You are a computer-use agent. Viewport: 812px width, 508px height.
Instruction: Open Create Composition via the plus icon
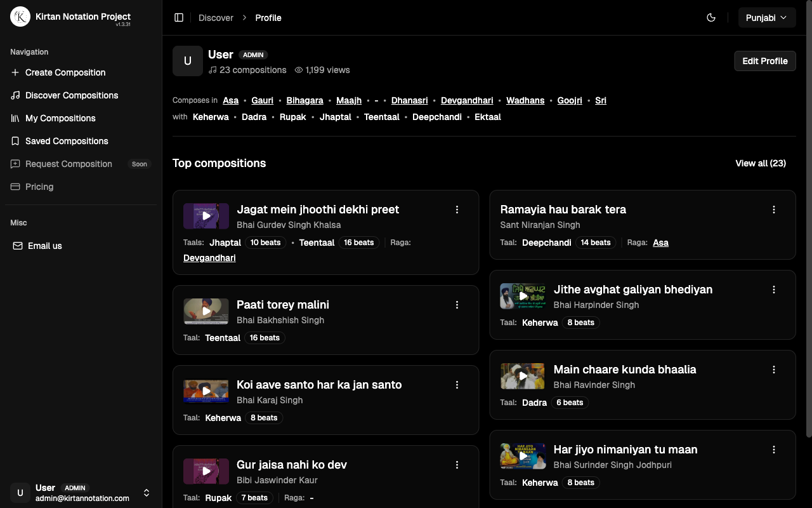pos(15,72)
